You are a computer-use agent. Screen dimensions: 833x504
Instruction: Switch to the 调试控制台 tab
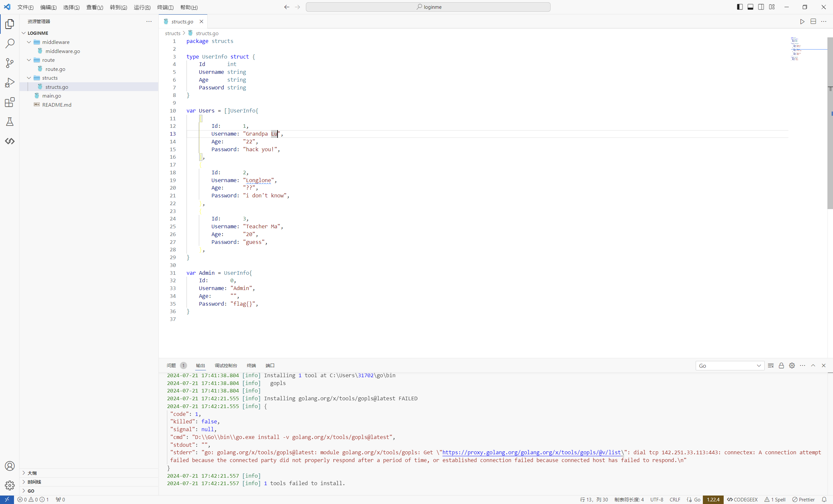(x=226, y=365)
